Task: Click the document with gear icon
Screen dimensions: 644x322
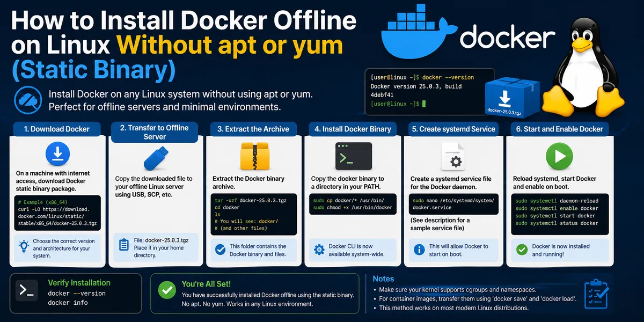Action: [x=452, y=156]
